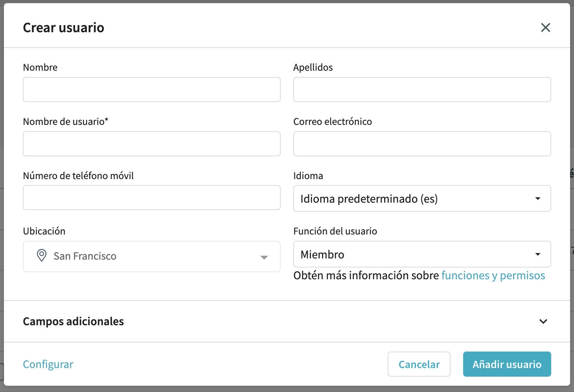Image resolution: width=574 pixels, height=392 pixels.
Task: Click the Idioma dropdown caret arrow
Action: (537, 199)
